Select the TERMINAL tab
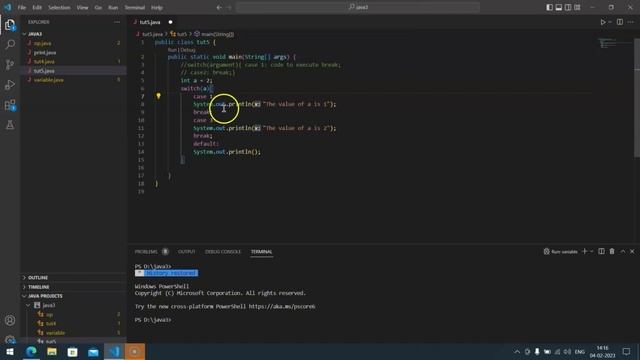Screen dimensions: 640x360 [x=262, y=251]
